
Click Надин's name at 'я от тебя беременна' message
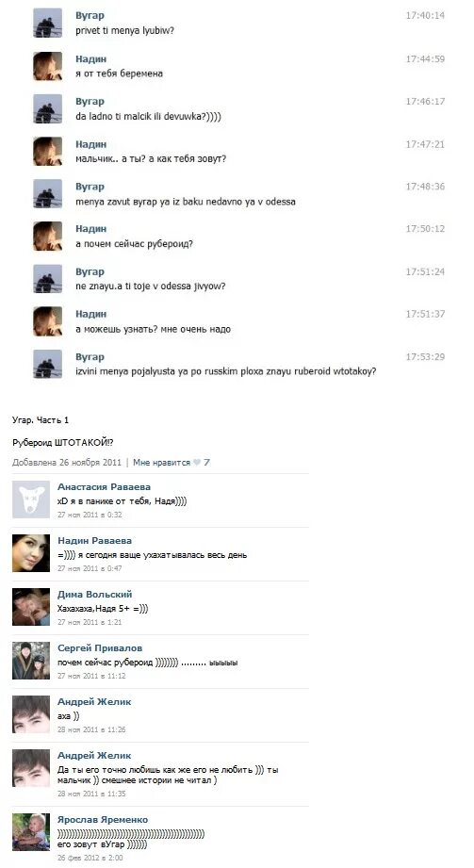90,59
